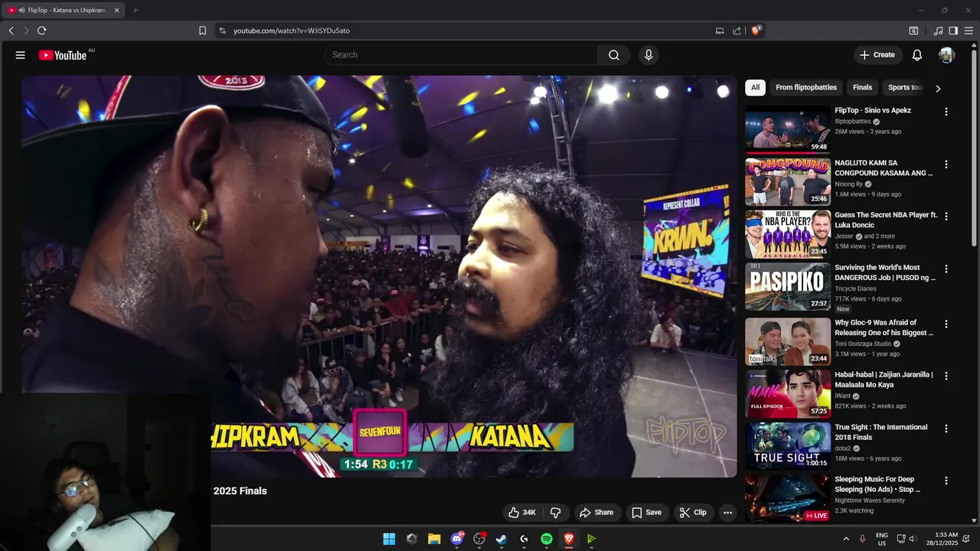Screen dimensions: 980x551
Task: Open options for Guess The Secret NBA Player
Action: (x=946, y=217)
